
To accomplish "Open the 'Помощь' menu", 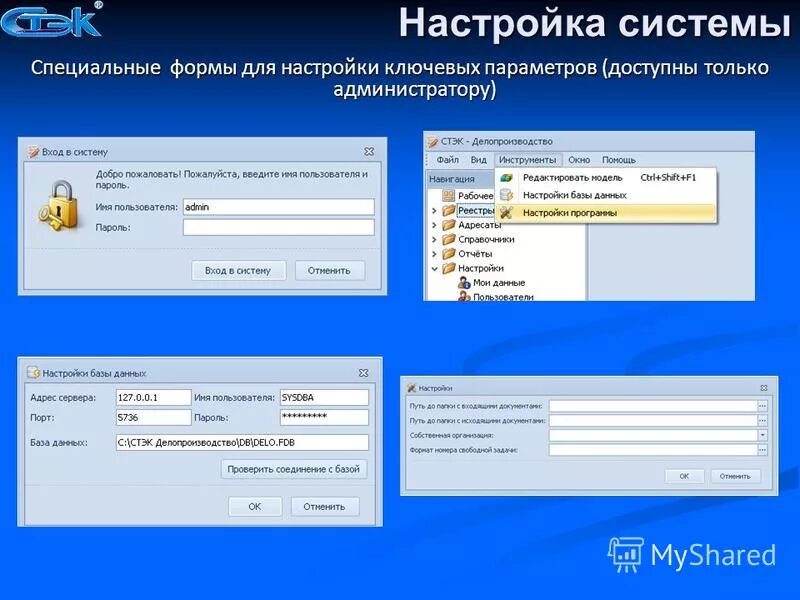I will click(619, 160).
